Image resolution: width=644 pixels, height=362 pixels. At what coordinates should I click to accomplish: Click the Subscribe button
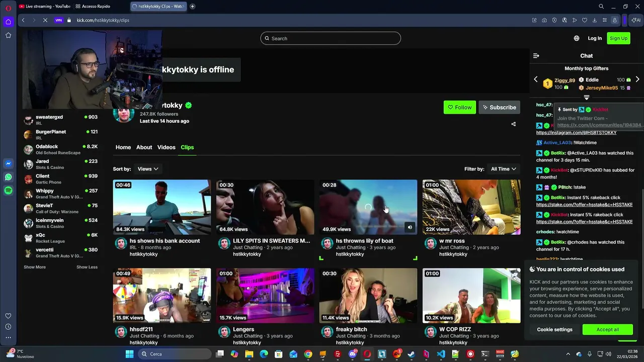500,107
